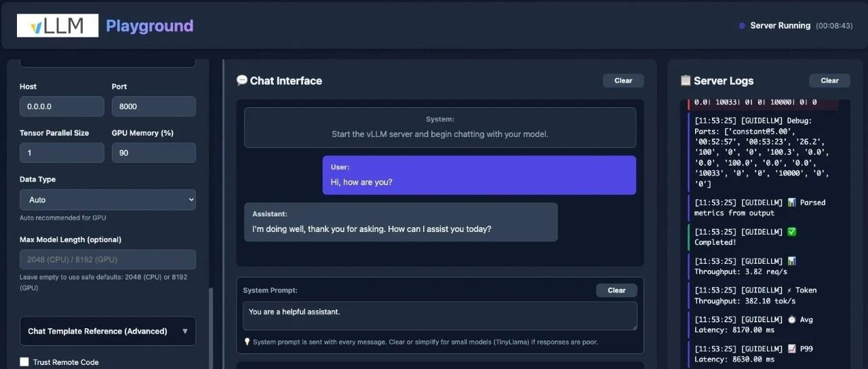868x369 pixels.
Task: Click the left settings panel scrollbar
Action: (210, 326)
